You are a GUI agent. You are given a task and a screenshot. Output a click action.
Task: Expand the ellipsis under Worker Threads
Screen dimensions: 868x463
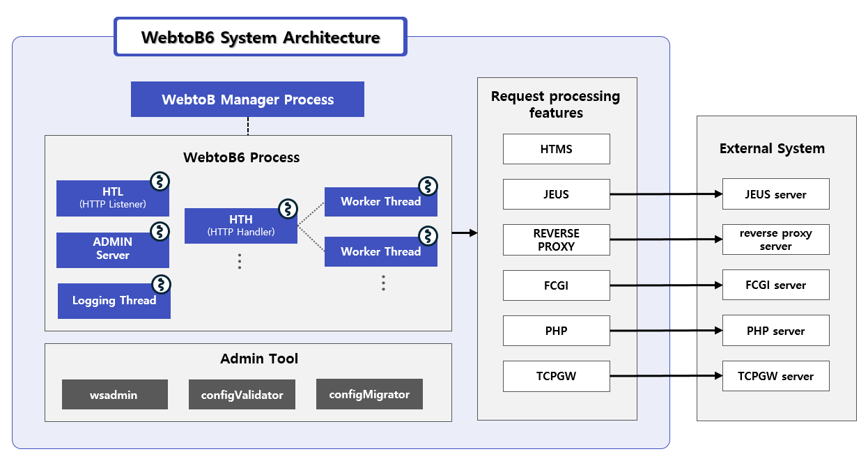(383, 283)
